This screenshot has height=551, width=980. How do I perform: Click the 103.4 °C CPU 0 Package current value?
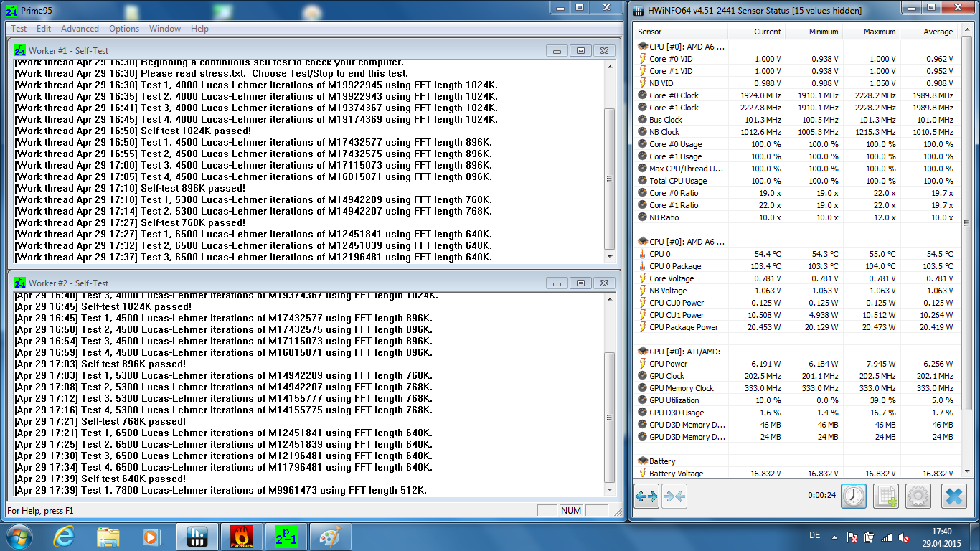[766, 266]
